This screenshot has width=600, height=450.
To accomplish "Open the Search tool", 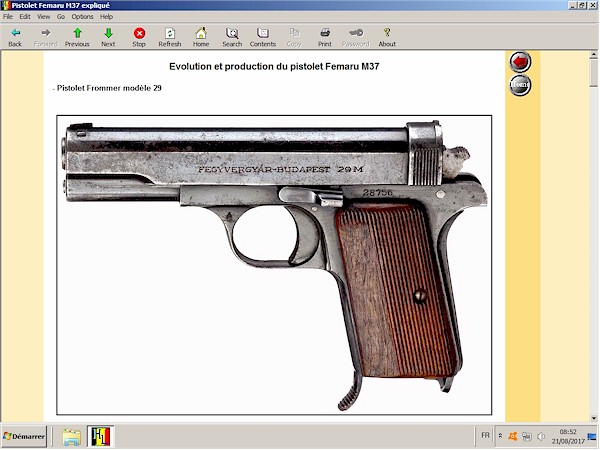I will [x=232, y=37].
